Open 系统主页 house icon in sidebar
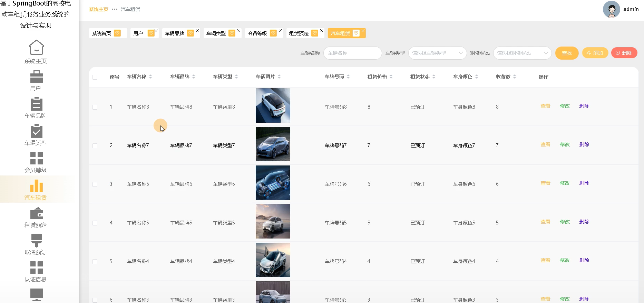 pos(36,47)
